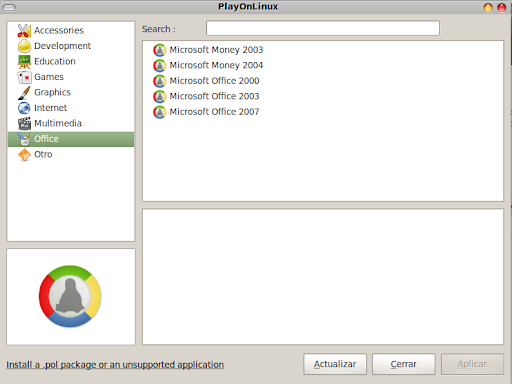Click the Graphics paintbrush icon
Image resolution: width=512 pixels, height=384 pixels.
[x=24, y=93]
